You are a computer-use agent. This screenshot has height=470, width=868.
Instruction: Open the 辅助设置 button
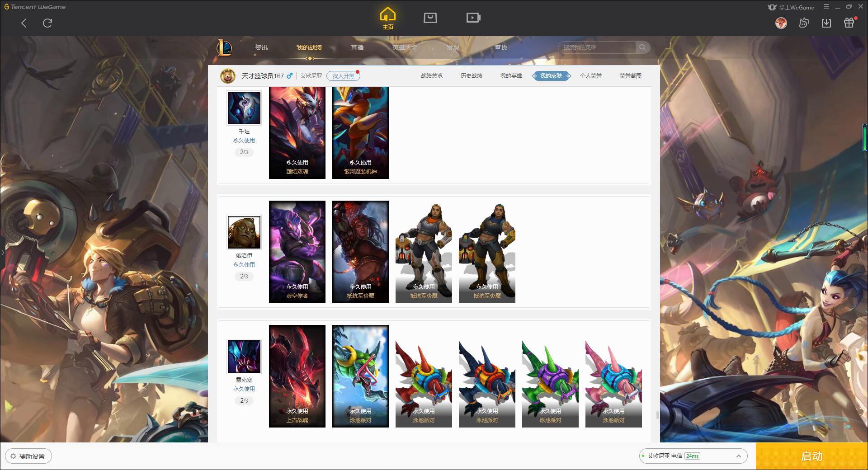[x=28, y=456]
